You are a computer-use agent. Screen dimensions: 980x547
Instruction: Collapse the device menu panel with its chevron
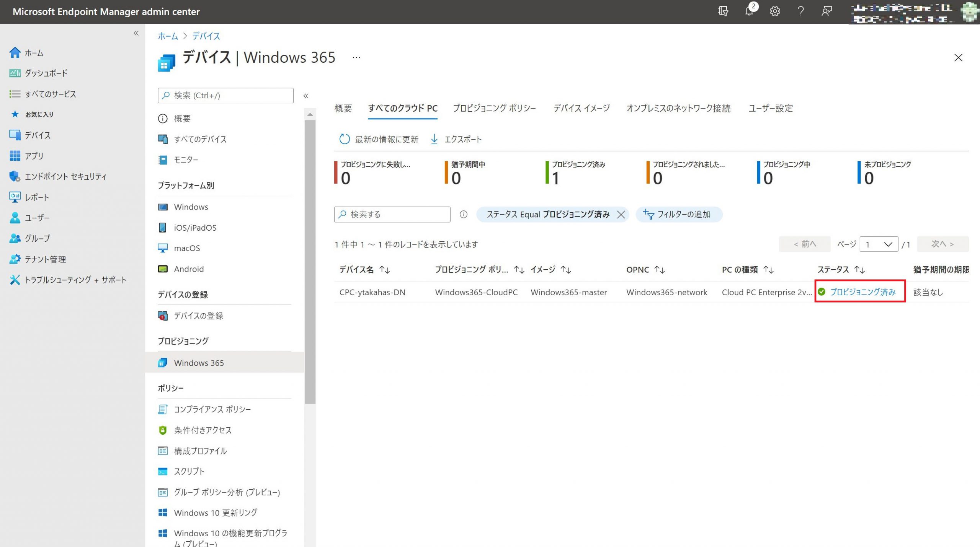point(306,96)
